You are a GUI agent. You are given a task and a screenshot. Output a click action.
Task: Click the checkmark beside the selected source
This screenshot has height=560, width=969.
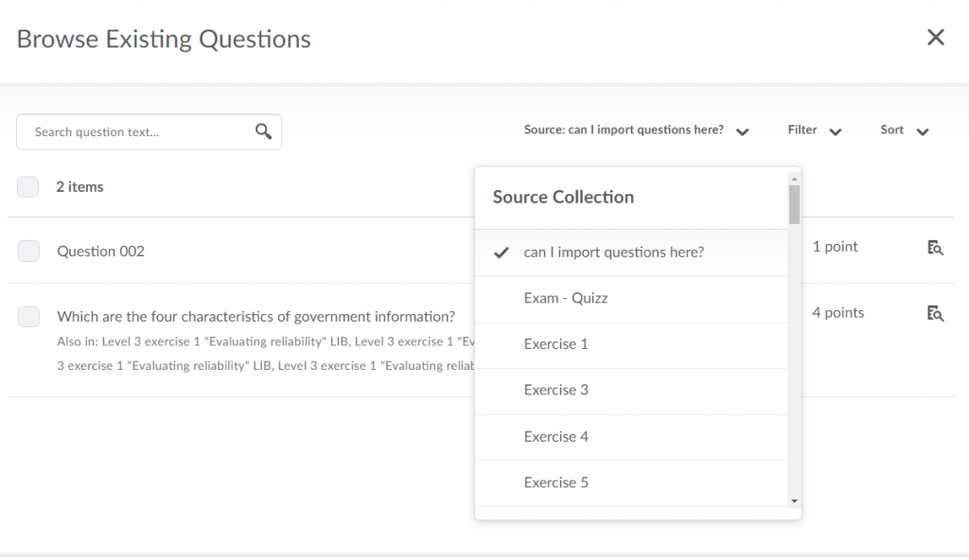coord(501,253)
